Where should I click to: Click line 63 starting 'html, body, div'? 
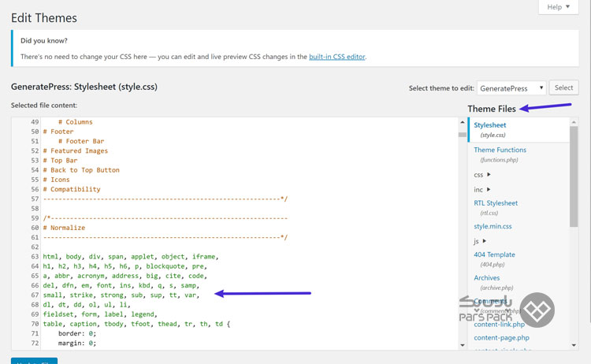(x=130, y=257)
